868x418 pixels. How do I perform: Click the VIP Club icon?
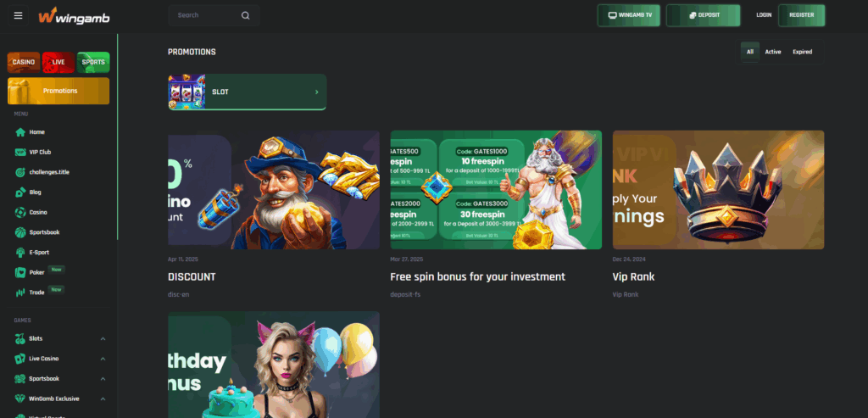pyautogui.click(x=20, y=153)
